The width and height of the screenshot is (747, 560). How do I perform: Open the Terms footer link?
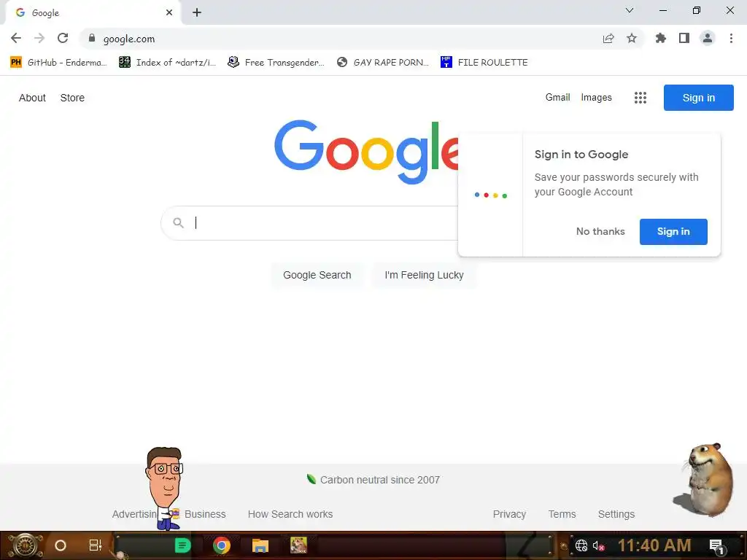point(562,514)
